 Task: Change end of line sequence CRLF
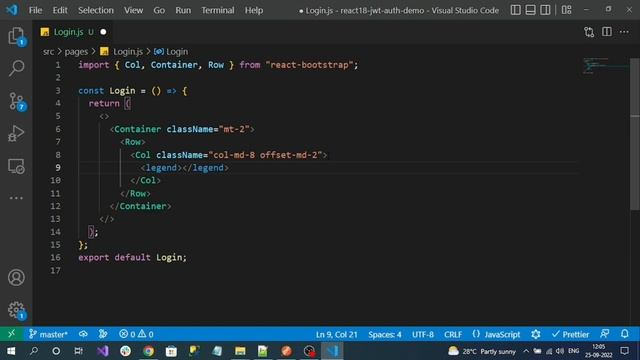pos(453,334)
